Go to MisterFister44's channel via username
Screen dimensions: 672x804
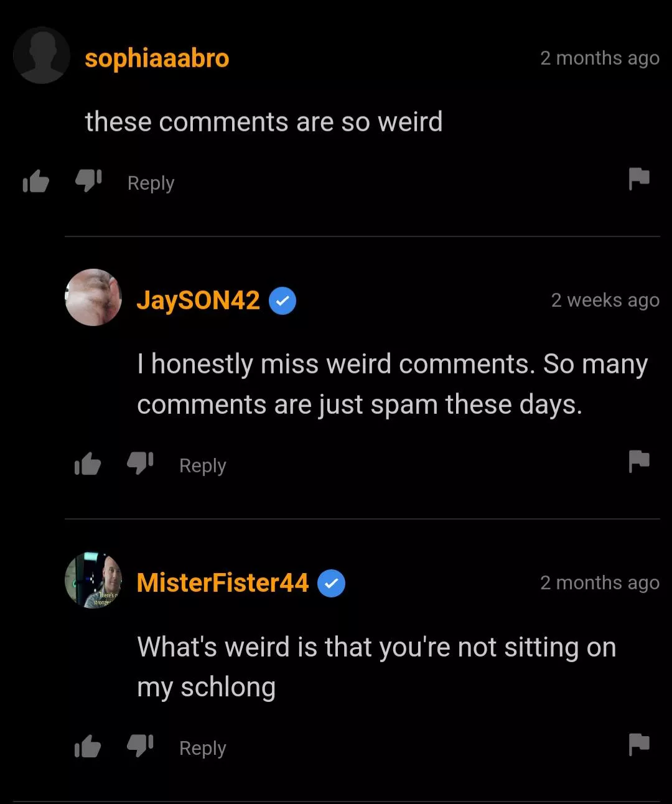coord(222,583)
